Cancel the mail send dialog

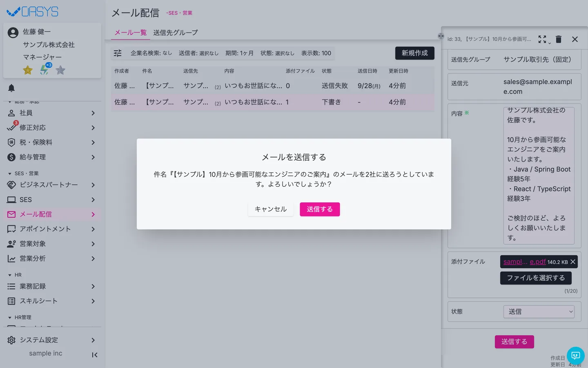point(271,209)
